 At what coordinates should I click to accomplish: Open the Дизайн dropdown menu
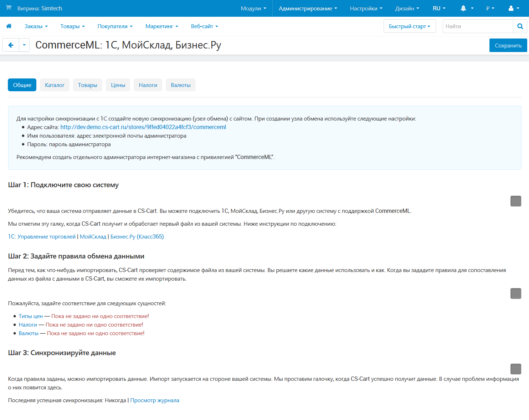407,8
